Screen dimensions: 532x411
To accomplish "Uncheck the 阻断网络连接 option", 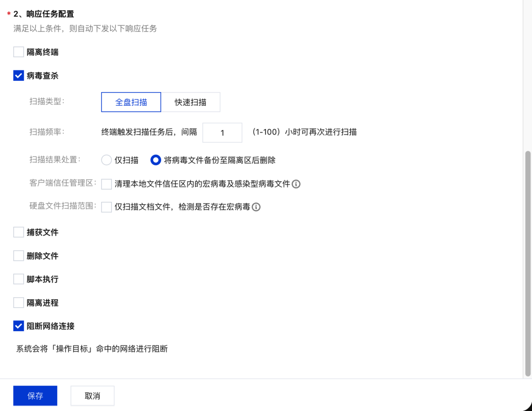I will [x=18, y=326].
